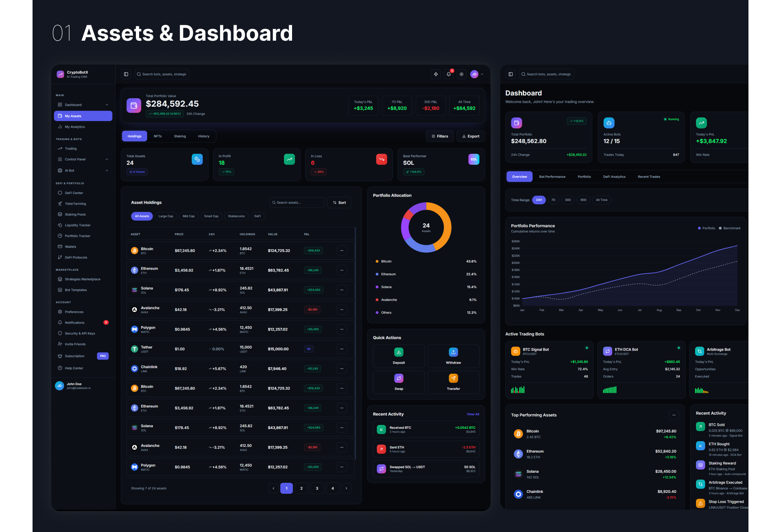
Task: Click the Portfolio legend dot in performance chart
Action: 699,228
